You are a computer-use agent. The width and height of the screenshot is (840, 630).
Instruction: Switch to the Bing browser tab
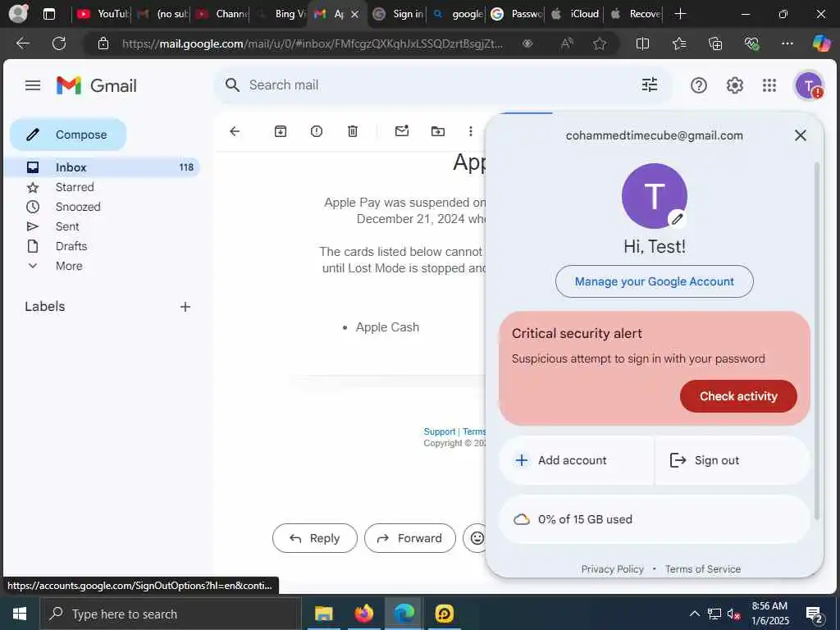pos(280,14)
